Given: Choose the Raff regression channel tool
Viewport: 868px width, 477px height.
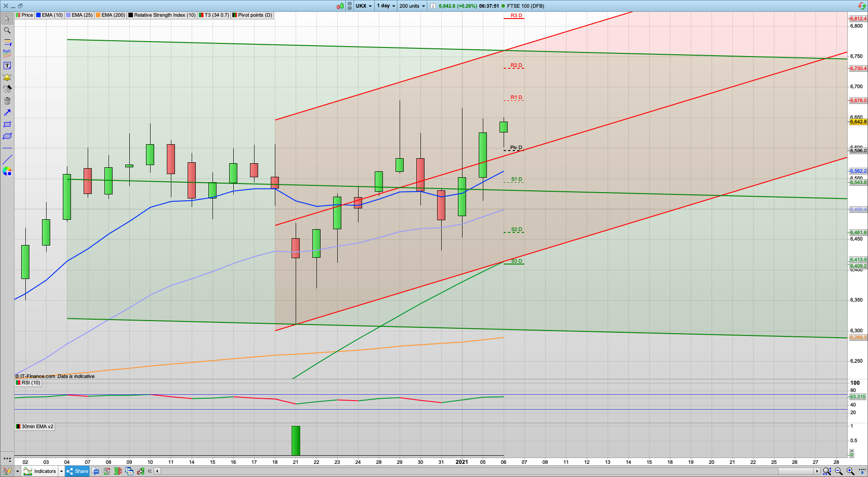Looking at the screenshot, I should pos(7,53).
